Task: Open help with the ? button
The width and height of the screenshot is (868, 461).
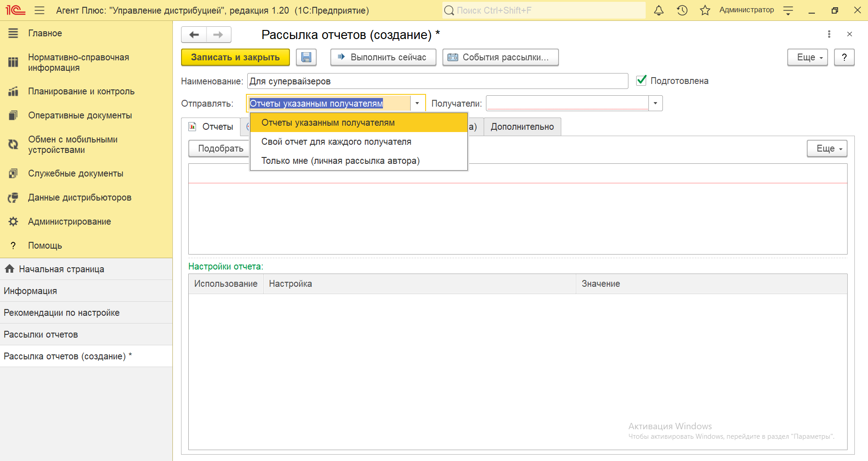Action: pos(844,57)
